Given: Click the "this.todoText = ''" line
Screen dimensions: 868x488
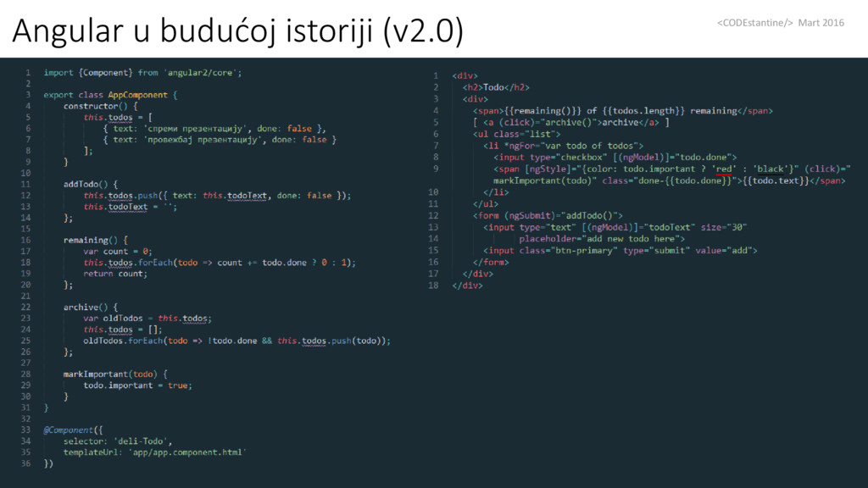Looking at the screenshot, I should 130,207.
